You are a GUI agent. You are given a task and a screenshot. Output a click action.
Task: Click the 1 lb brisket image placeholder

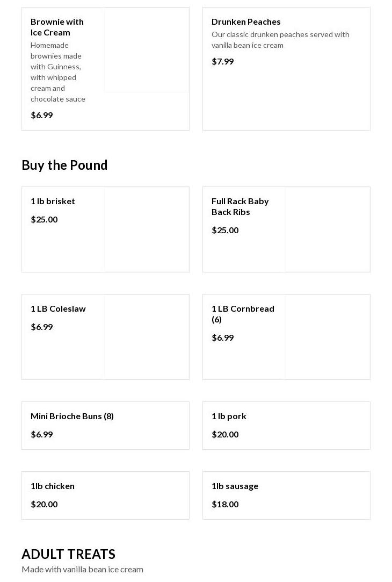pos(147,229)
